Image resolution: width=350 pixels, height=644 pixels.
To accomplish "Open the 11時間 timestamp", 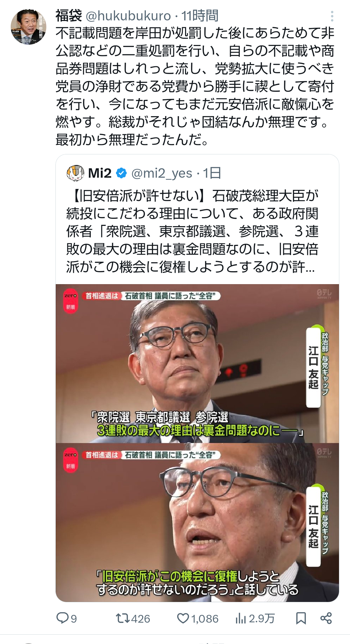I will coord(200,16).
